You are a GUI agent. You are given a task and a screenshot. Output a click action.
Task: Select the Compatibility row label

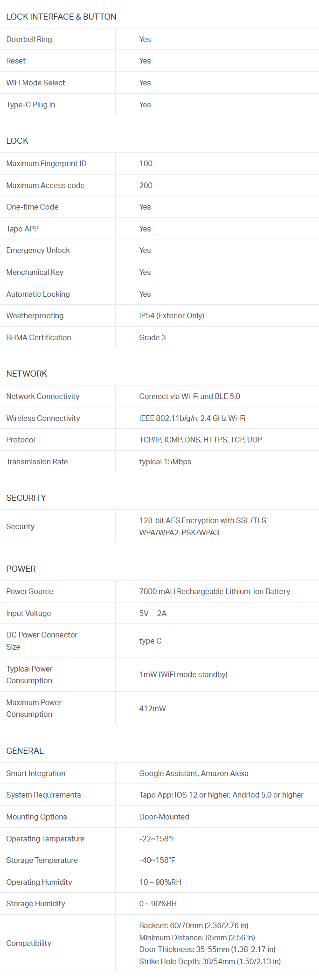click(28, 944)
